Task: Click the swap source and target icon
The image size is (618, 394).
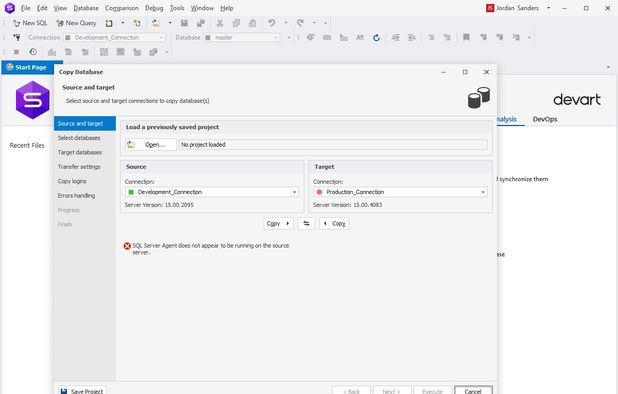Action: [x=306, y=223]
